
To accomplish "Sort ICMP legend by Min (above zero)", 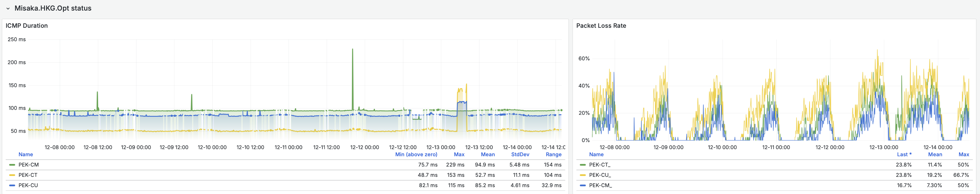I will (416, 155).
